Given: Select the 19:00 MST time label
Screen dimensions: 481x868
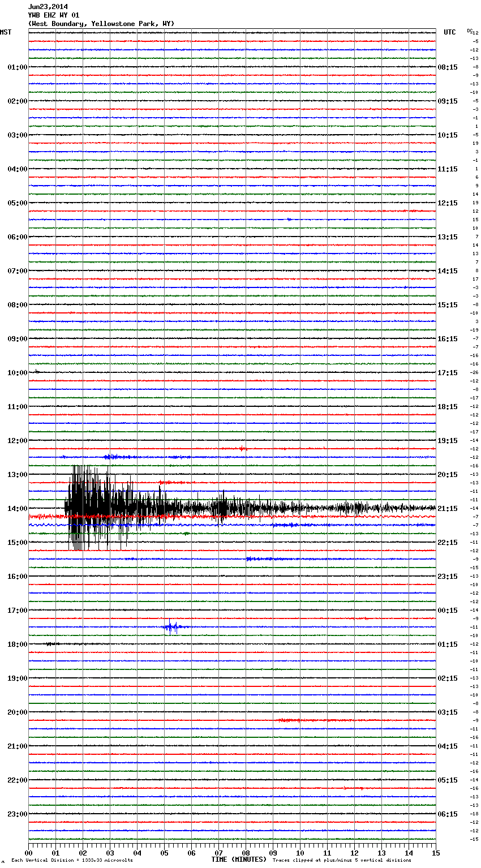Looking at the screenshot, I should point(18,678).
